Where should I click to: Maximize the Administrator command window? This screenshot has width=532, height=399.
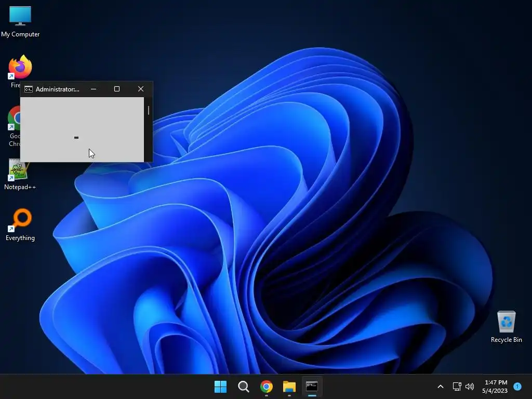pyautogui.click(x=117, y=89)
